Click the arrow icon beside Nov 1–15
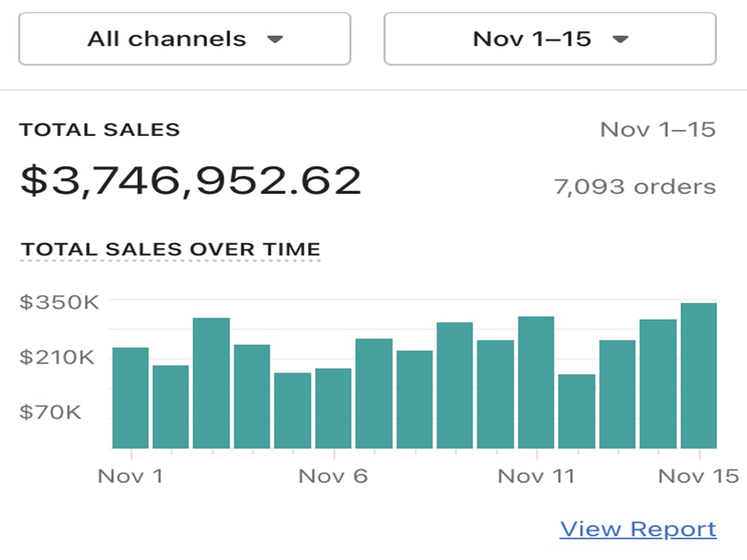 (x=620, y=39)
